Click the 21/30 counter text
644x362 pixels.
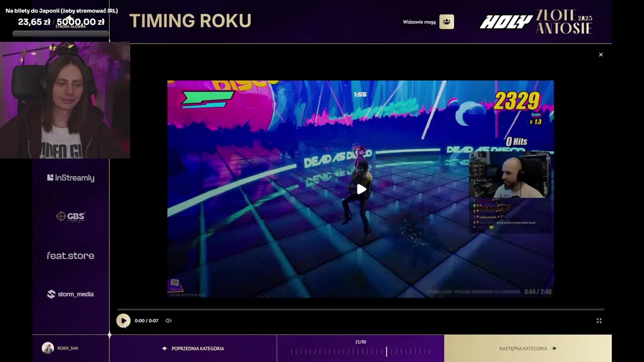[361, 342]
